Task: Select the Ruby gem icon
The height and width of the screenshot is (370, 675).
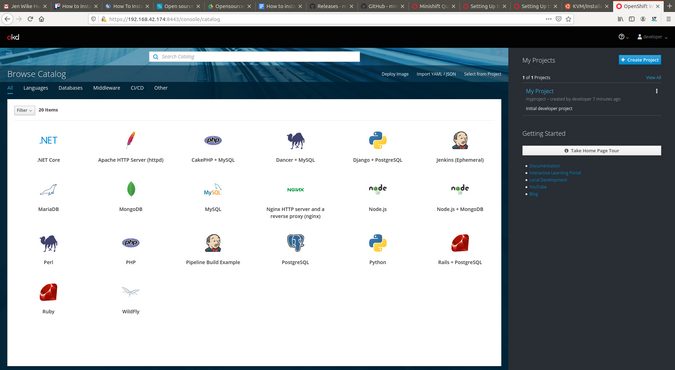Action: [48, 292]
